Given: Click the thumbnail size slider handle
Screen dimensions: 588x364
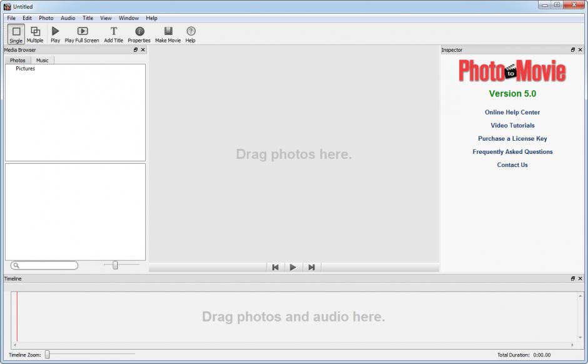Looking at the screenshot, I should click(x=115, y=265).
